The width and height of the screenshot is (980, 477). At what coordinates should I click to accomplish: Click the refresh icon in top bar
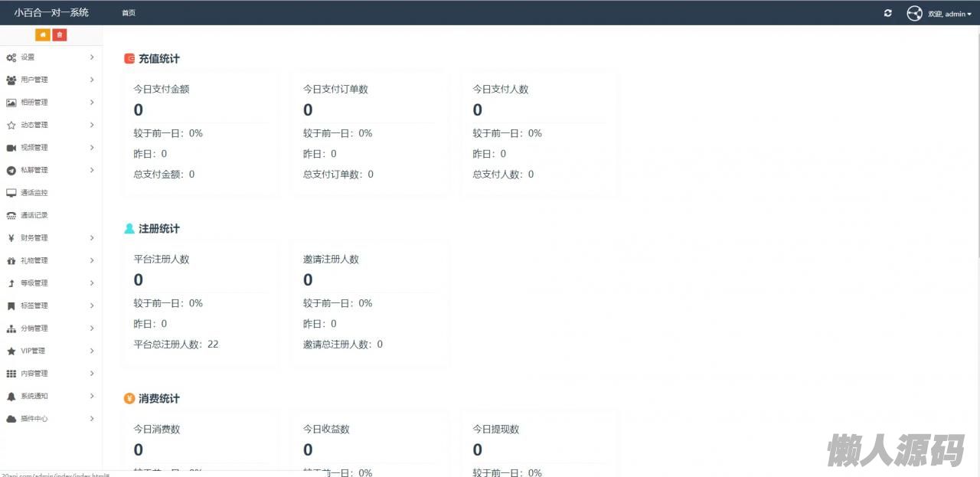[x=888, y=13]
